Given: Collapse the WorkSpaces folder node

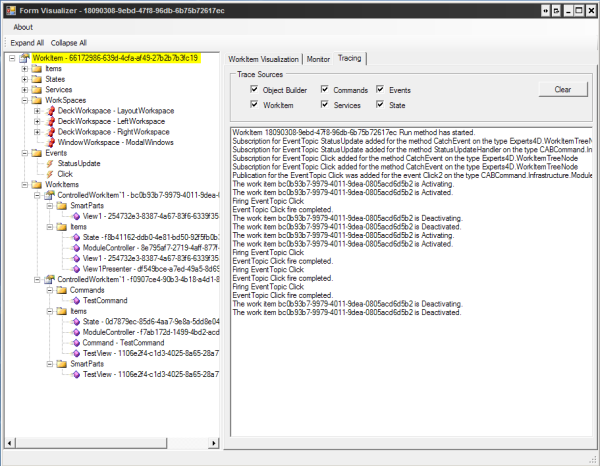Looking at the screenshot, I should coord(25,100).
